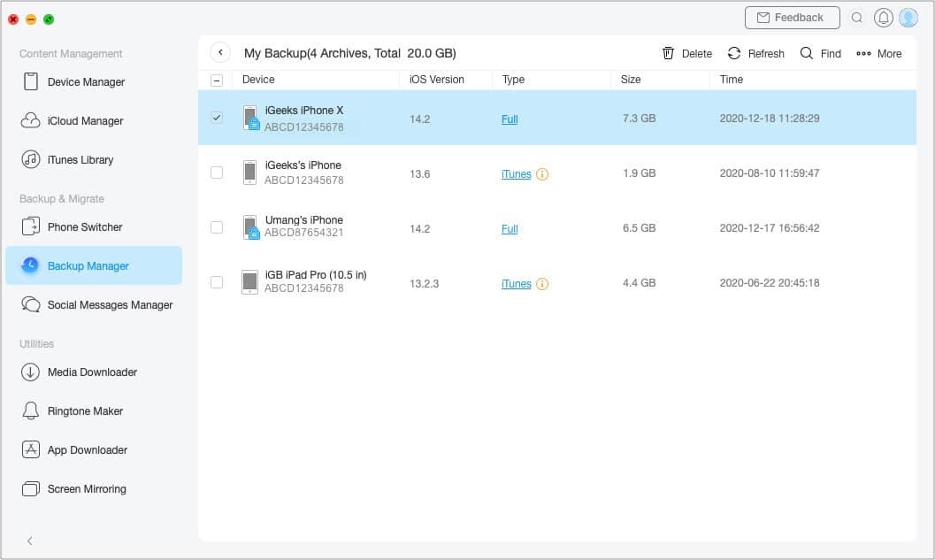Open the More options menu
This screenshot has width=935, height=560.
[879, 53]
